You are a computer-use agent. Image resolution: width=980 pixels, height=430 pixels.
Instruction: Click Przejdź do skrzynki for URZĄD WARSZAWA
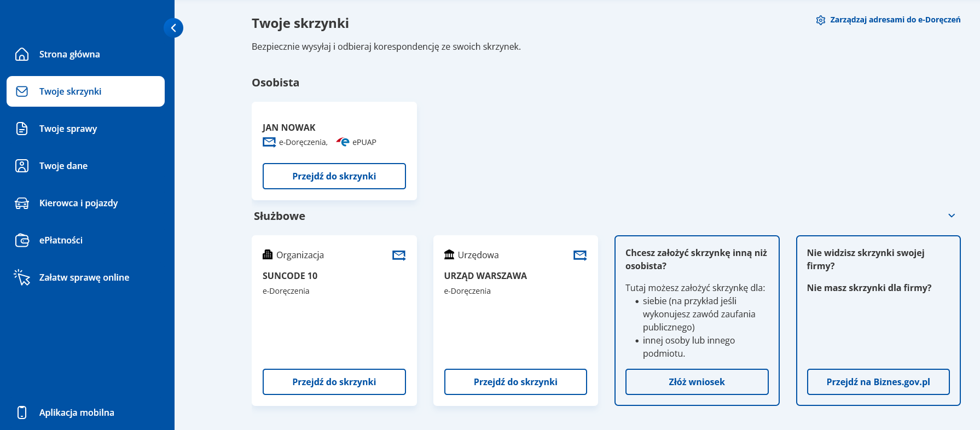[515, 382]
